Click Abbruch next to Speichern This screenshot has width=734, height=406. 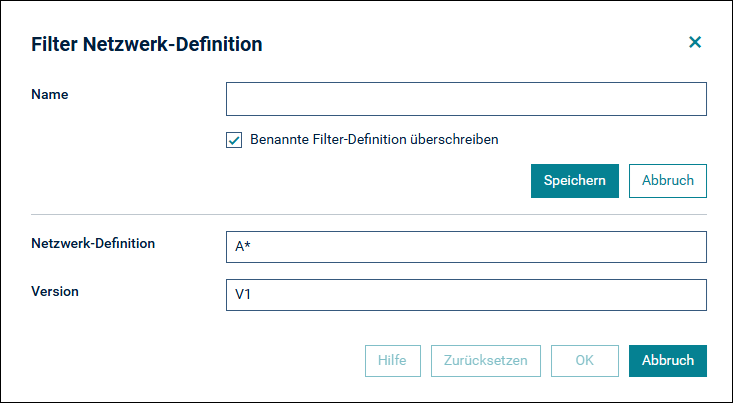coord(668,181)
